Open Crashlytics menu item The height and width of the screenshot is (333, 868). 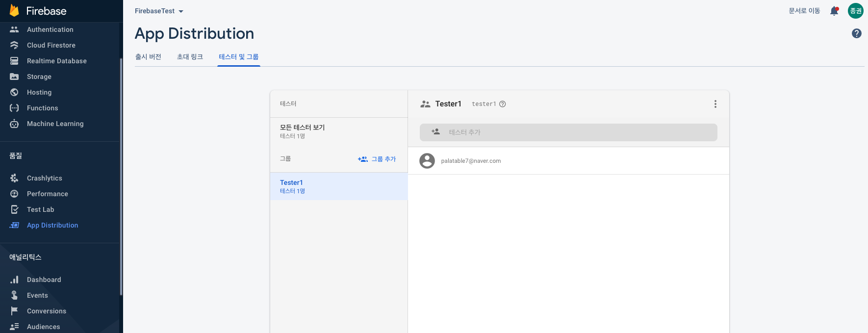click(45, 178)
